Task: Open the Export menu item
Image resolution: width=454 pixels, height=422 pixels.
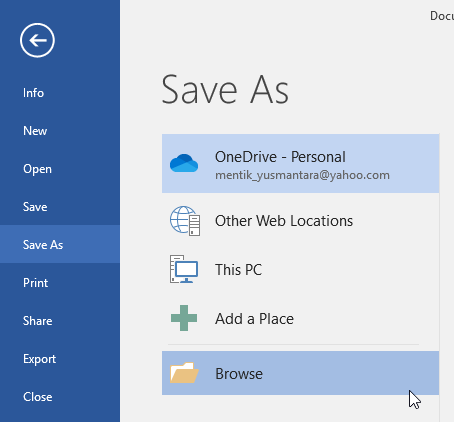Action: (x=60, y=359)
